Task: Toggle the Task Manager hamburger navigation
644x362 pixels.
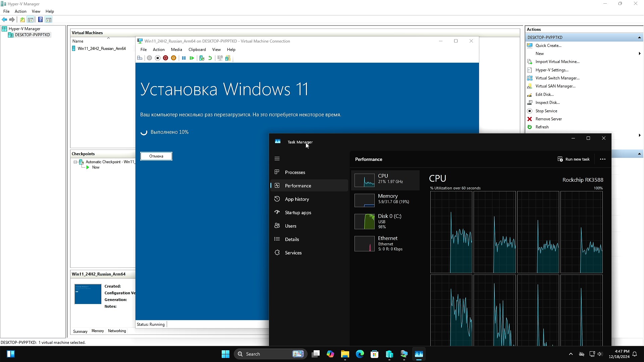Action: (x=277, y=159)
